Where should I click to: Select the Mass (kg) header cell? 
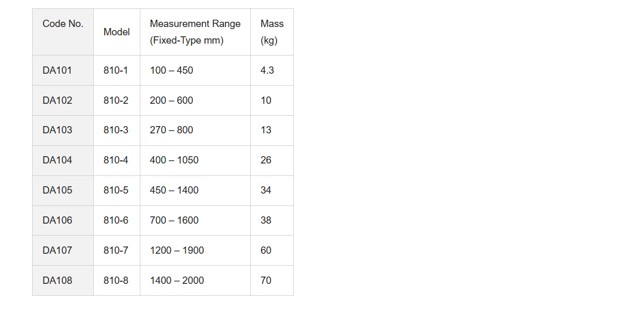click(x=272, y=32)
